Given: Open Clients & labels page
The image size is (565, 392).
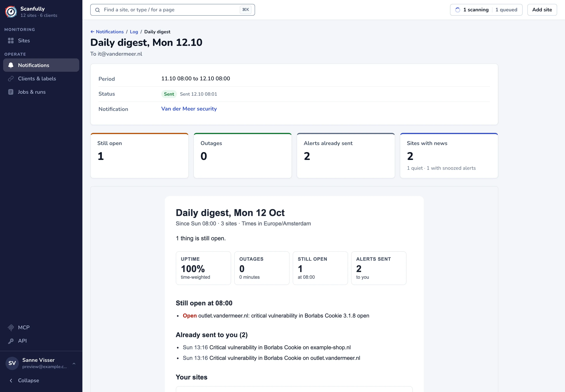Looking at the screenshot, I should pyautogui.click(x=41, y=79).
